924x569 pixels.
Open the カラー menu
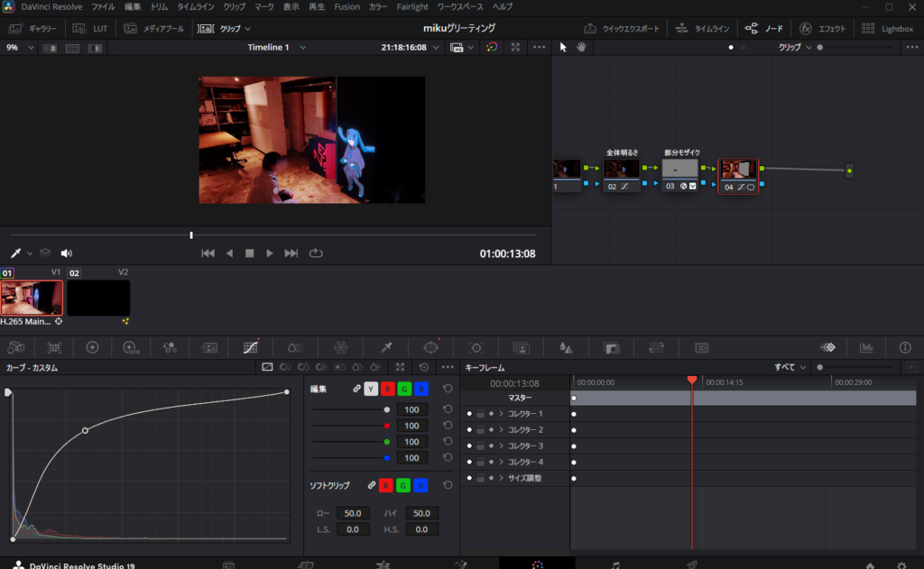pyautogui.click(x=378, y=7)
